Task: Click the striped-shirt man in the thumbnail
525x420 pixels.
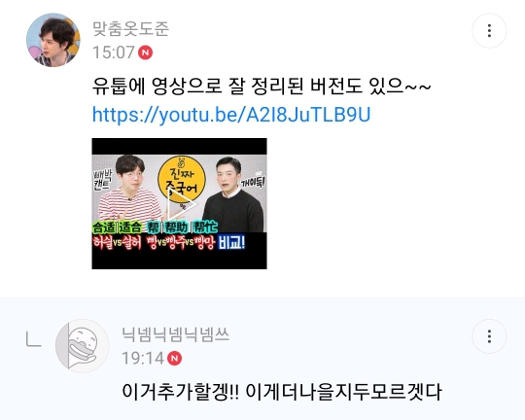Action: click(x=130, y=192)
